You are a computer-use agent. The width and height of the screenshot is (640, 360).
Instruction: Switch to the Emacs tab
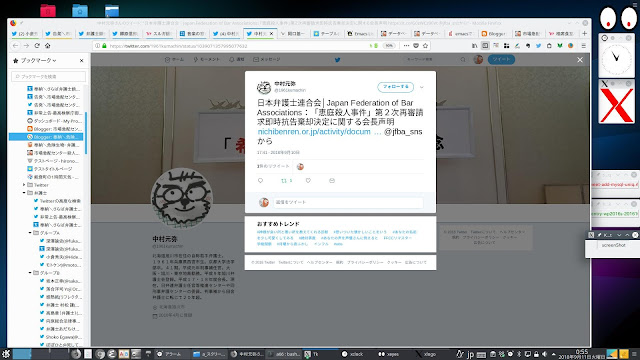tap(360, 33)
